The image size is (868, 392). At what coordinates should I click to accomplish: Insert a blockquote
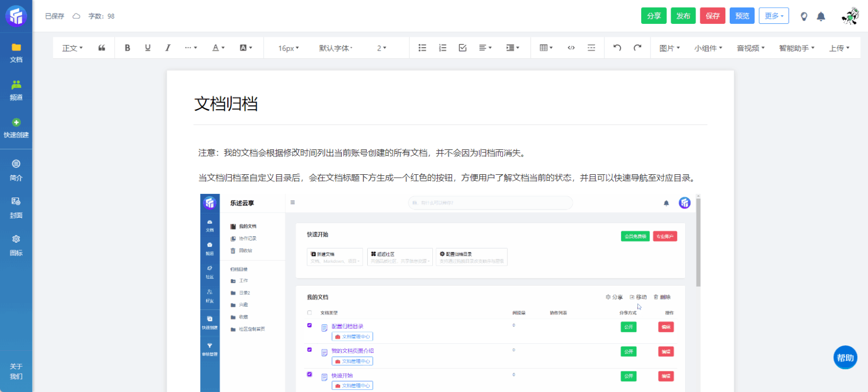tap(101, 48)
